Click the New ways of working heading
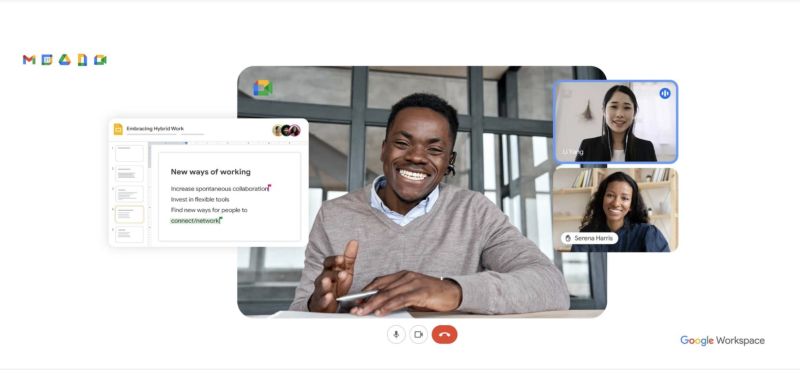The width and height of the screenshot is (800, 373). [x=211, y=172]
